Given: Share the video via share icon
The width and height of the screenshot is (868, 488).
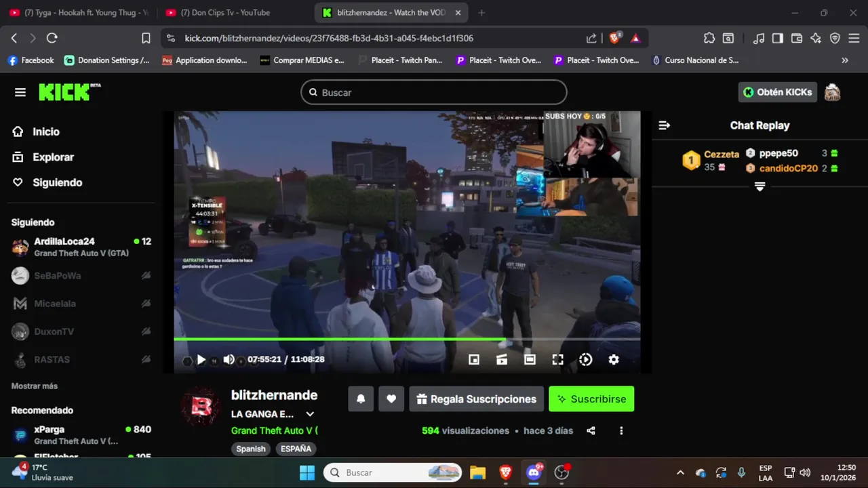Looking at the screenshot, I should pyautogui.click(x=591, y=430).
